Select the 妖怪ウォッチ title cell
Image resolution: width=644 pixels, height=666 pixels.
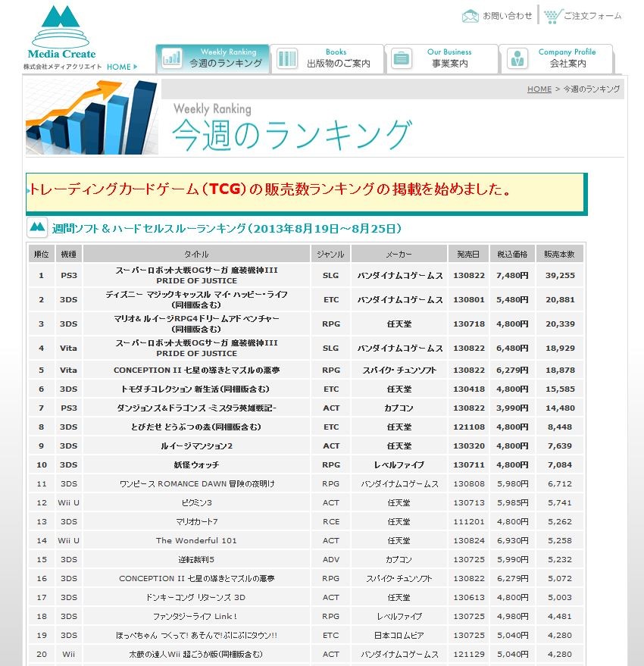[x=196, y=464]
